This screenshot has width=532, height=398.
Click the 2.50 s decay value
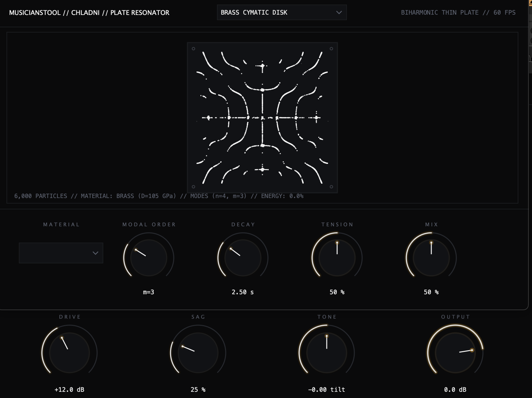[243, 292]
